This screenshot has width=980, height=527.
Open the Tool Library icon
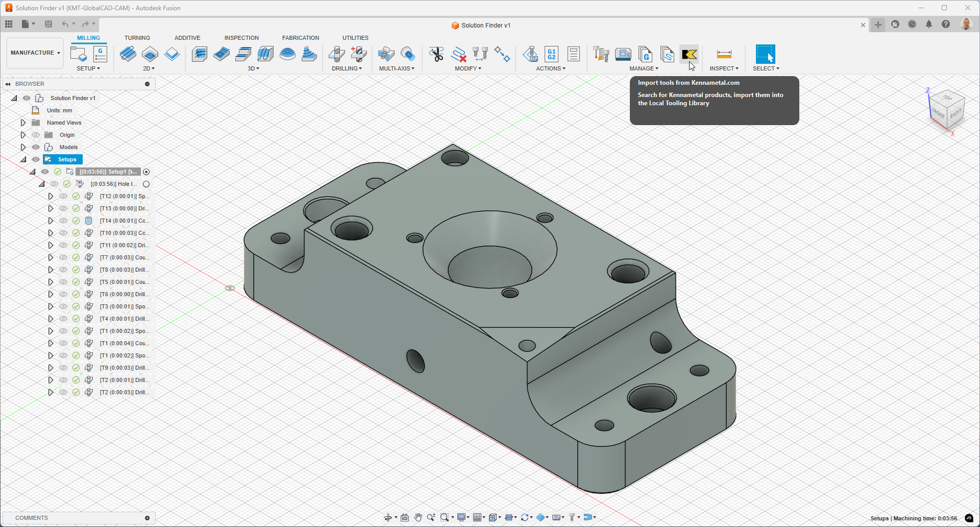click(601, 54)
